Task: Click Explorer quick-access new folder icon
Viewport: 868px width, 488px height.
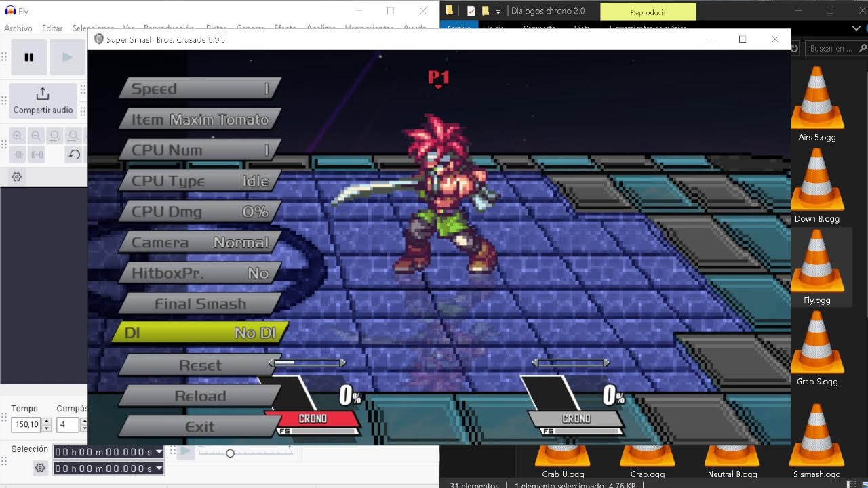Action: (x=485, y=11)
